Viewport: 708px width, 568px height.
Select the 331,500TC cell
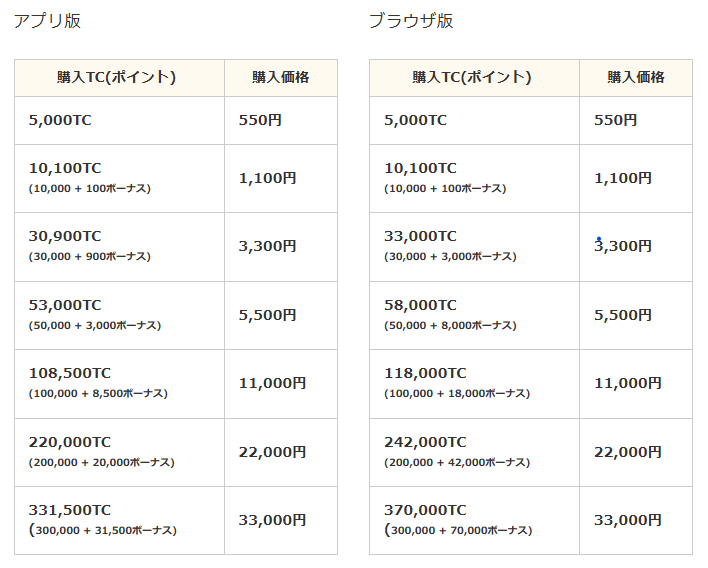70,510
